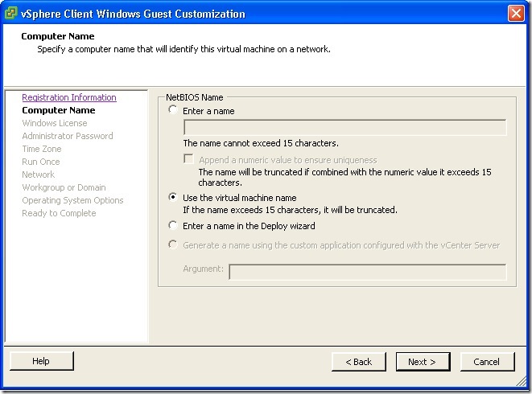
Task: Click the vSphere Client title bar icon
Action: (x=10, y=13)
